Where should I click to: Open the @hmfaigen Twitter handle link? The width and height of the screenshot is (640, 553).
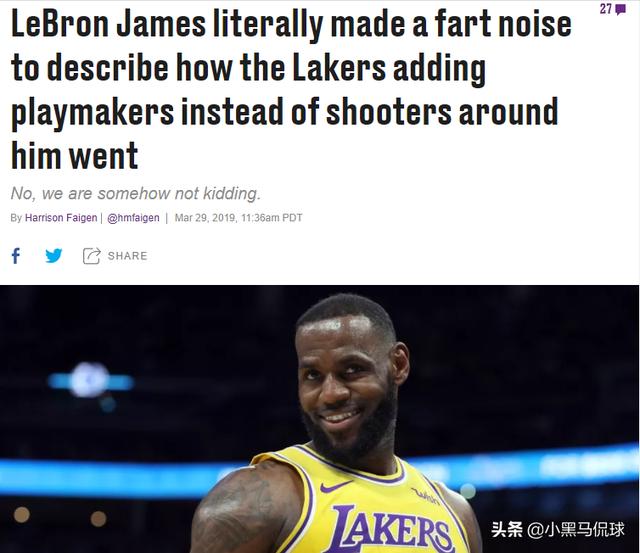133,218
